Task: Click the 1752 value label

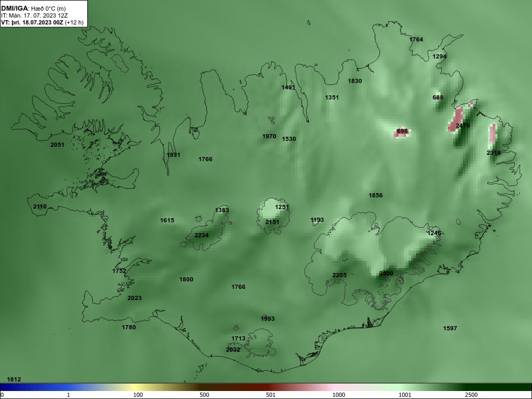Action: pos(119,271)
